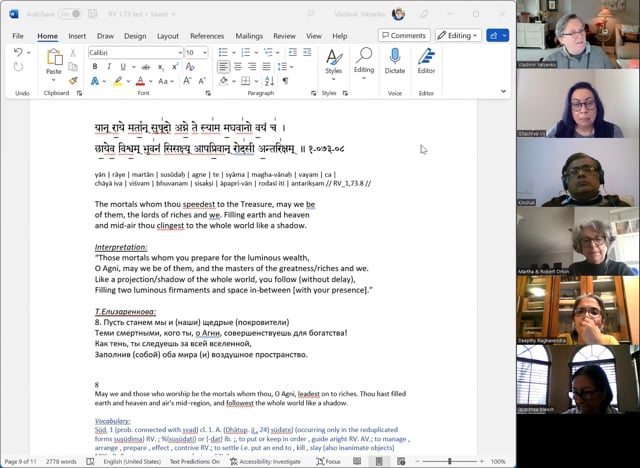This screenshot has height=468, width=640.
Task: Expand the bullet list dropdown arrow
Action: [234, 53]
